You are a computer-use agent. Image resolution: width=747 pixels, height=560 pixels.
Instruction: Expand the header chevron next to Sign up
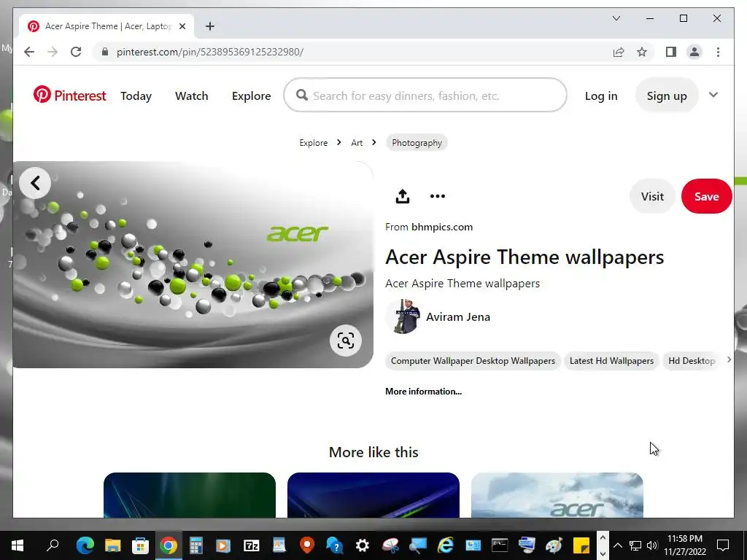pyautogui.click(x=713, y=95)
